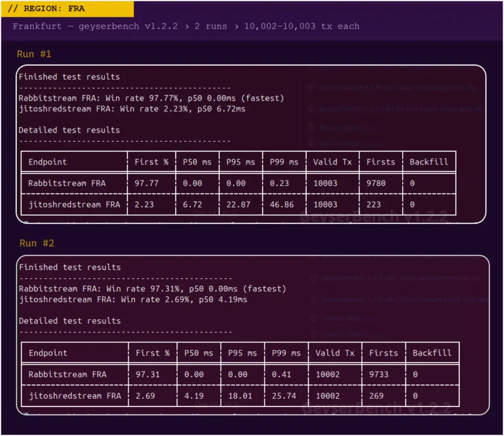Click the 'P99 ms' header in Run #1 table
Screen dimensions: 504x436
point(284,162)
